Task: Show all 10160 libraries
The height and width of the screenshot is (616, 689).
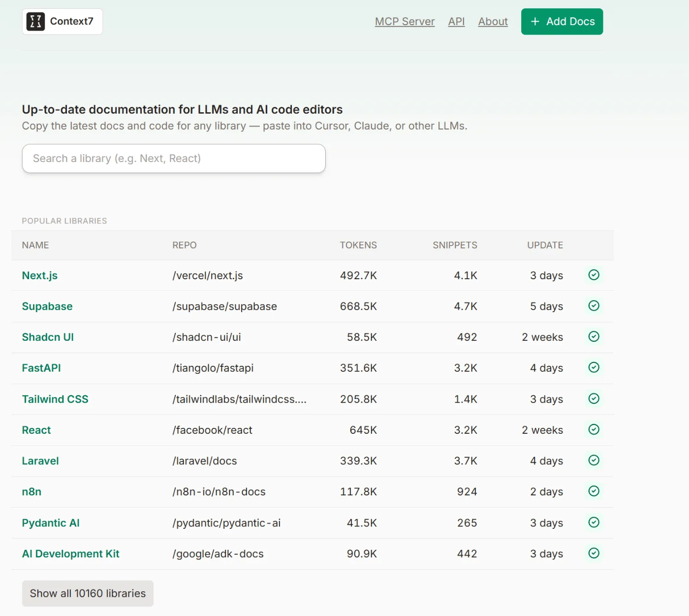Action: coord(88,593)
